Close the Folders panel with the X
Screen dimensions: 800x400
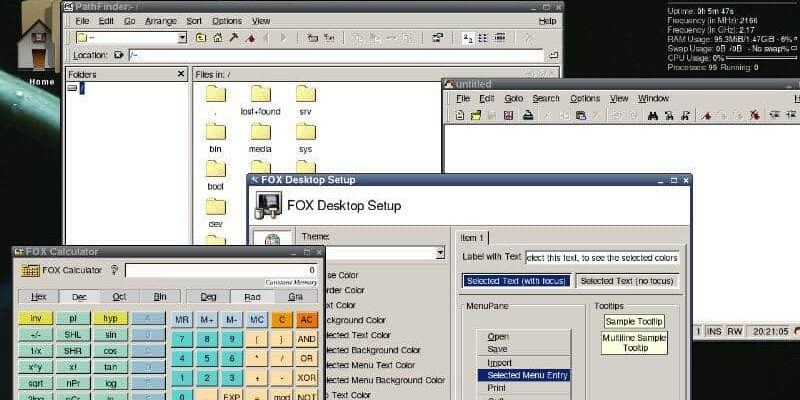pos(181,74)
